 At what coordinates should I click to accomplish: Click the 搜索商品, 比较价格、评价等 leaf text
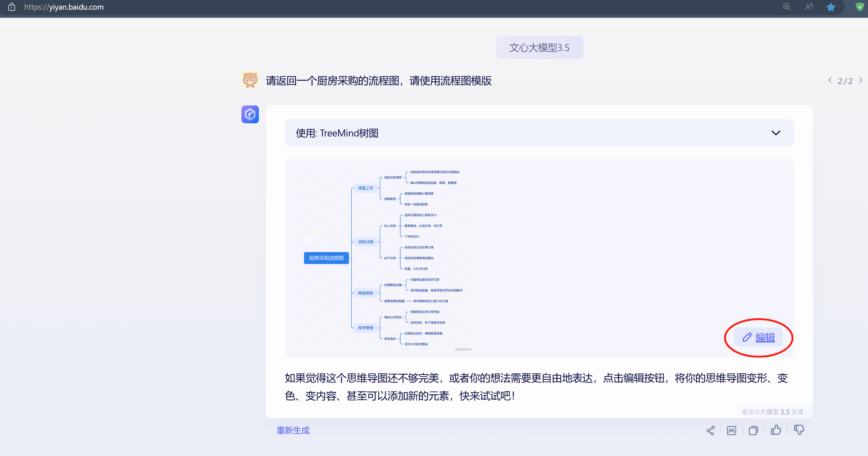coord(424,226)
